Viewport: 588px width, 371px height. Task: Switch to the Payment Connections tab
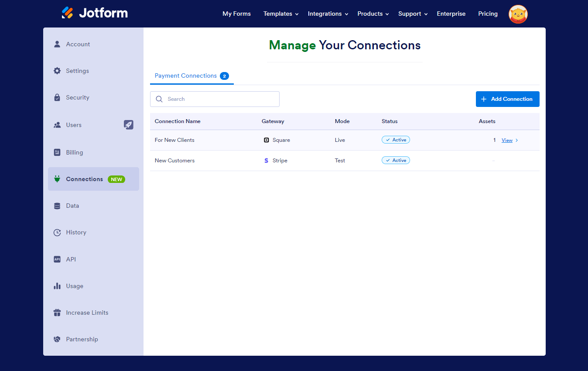click(191, 76)
